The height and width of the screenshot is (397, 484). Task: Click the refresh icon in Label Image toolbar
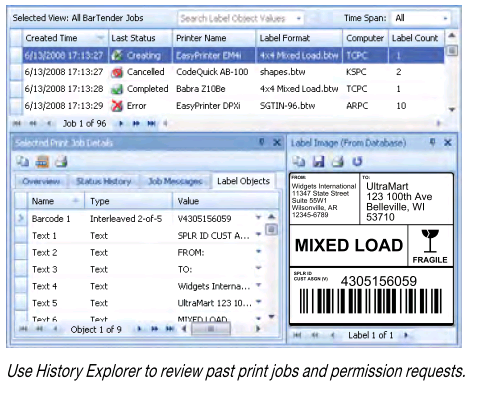(357, 162)
